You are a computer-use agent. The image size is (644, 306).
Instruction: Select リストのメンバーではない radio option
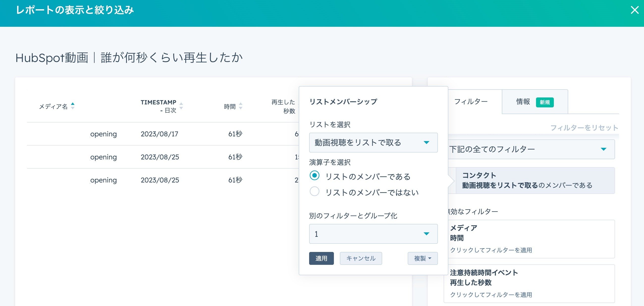pyautogui.click(x=315, y=191)
